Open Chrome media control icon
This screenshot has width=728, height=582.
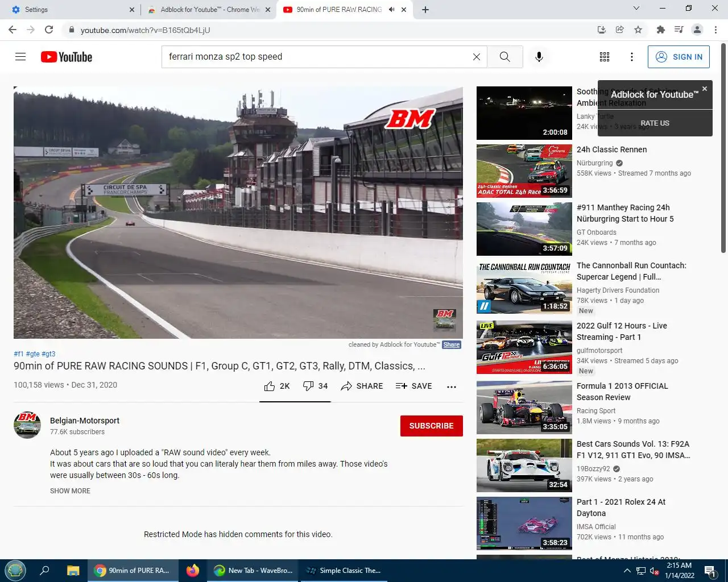point(679,30)
